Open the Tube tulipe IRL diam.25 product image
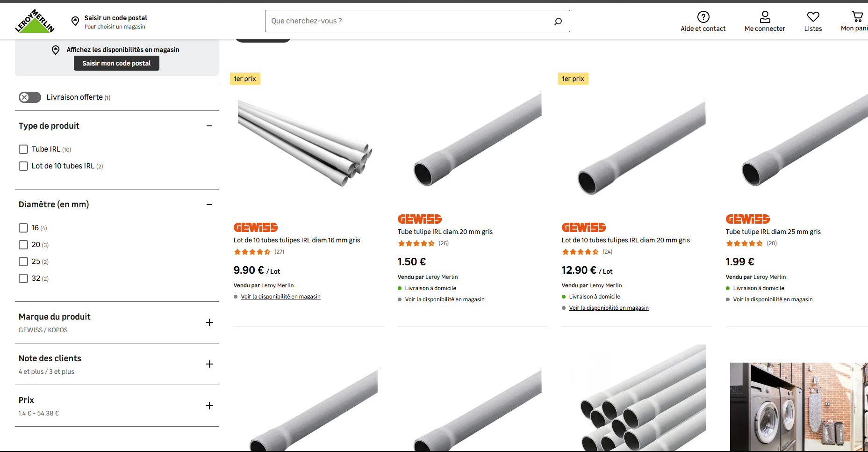The width and height of the screenshot is (868, 452). click(796, 140)
